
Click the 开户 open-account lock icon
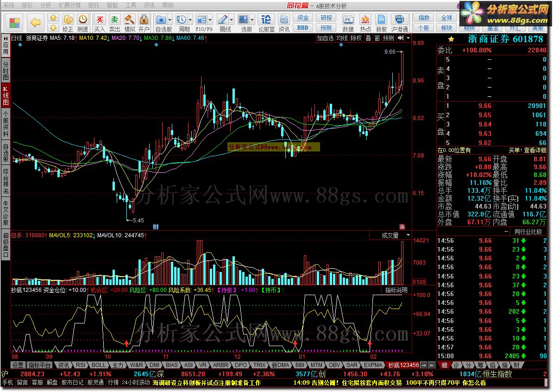point(144,23)
